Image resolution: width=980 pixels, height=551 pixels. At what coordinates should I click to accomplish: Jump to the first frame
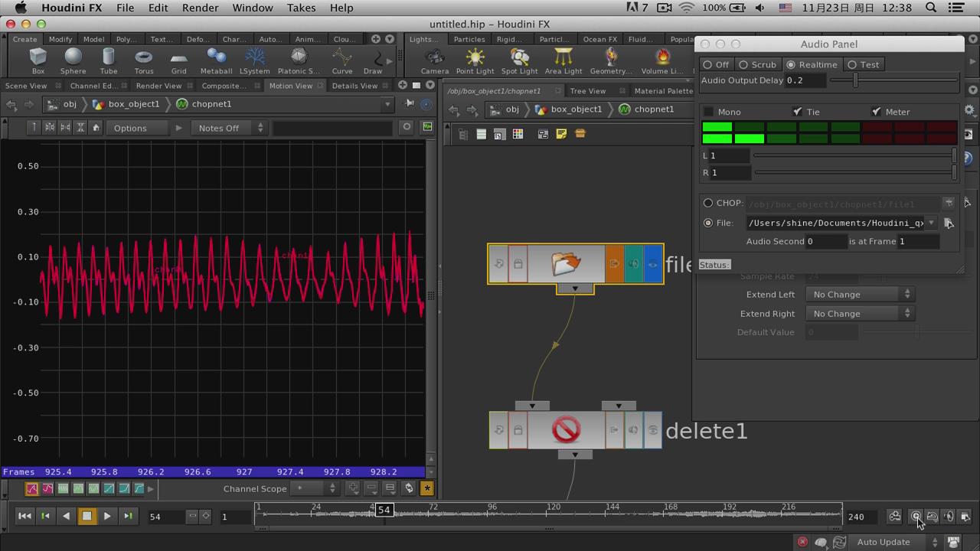click(24, 517)
